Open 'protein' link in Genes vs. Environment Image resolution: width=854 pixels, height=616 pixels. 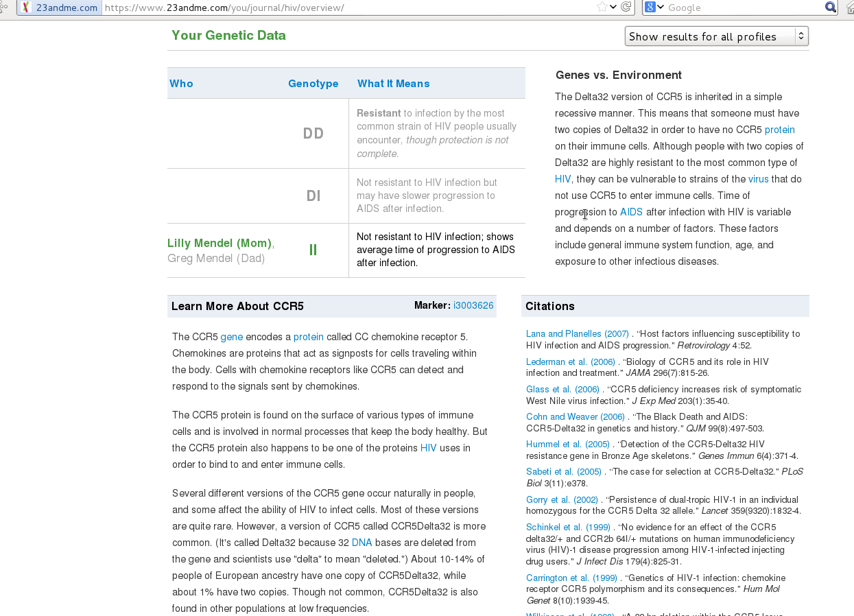click(780, 130)
